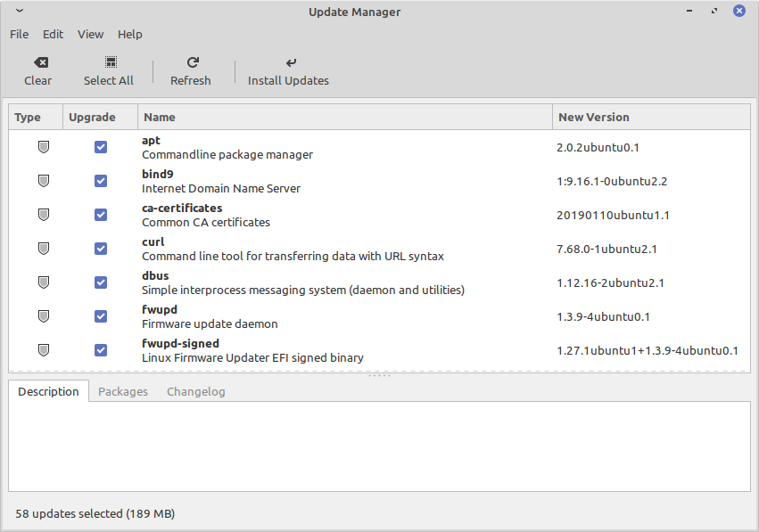Image resolution: width=759 pixels, height=532 pixels.
Task: Click the pane splitter handle dots
Action: click(x=379, y=376)
